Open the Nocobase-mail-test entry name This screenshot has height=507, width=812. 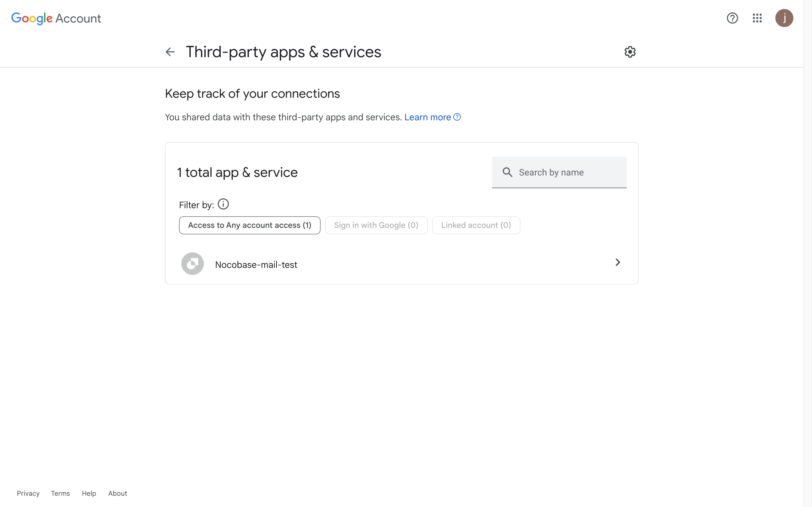pyautogui.click(x=256, y=265)
